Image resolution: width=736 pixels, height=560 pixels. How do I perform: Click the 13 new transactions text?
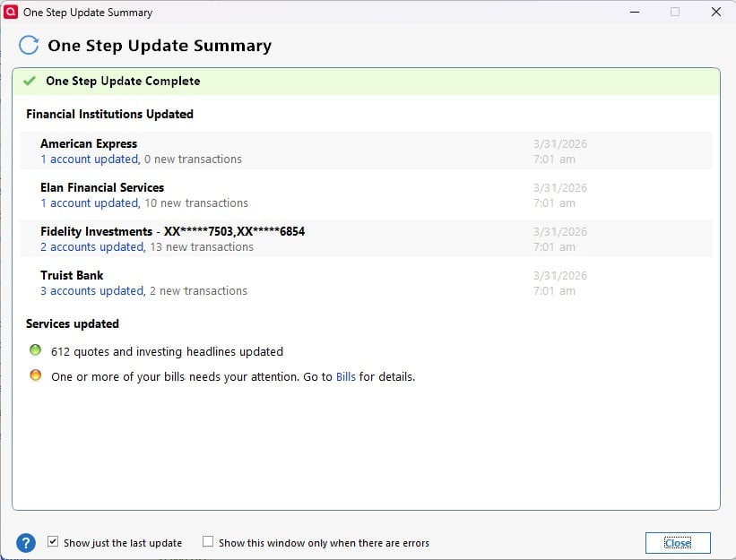(202, 246)
